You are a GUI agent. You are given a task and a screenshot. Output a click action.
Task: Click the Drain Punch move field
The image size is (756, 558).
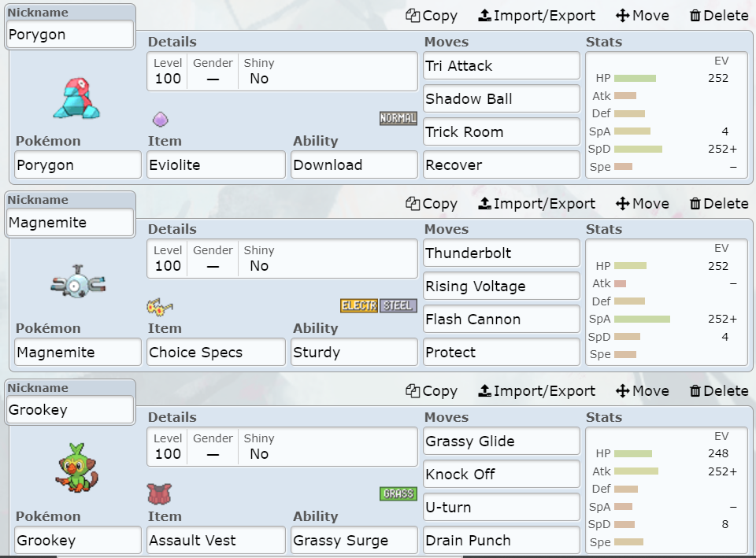502,540
